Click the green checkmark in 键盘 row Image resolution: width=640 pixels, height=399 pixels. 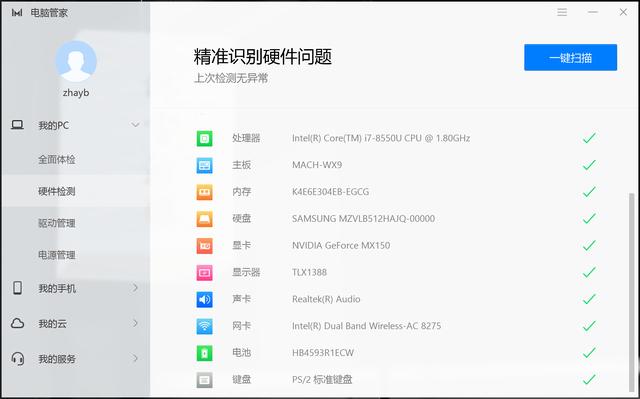point(589,379)
